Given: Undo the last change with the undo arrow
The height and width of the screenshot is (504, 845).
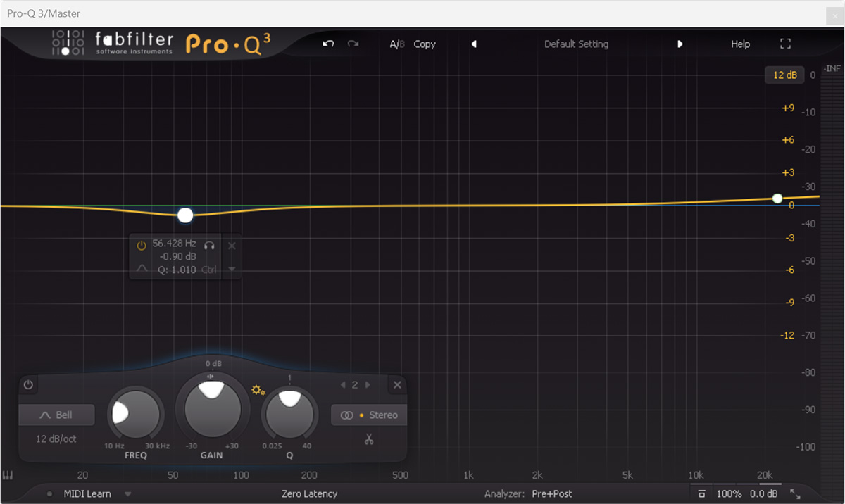Looking at the screenshot, I should pyautogui.click(x=328, y=44).
